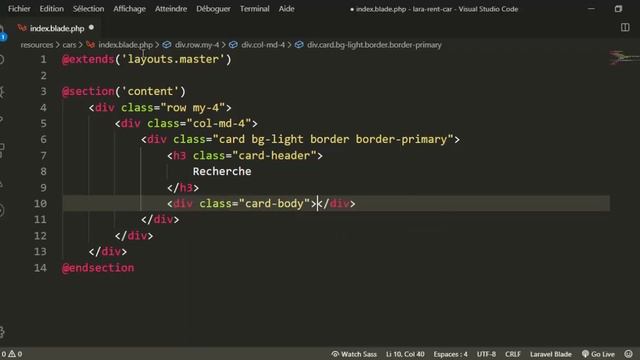This screenshot has height=360, width=640.
Task: Click "card bg-light border border-primary" value
Action: (333, 140)
